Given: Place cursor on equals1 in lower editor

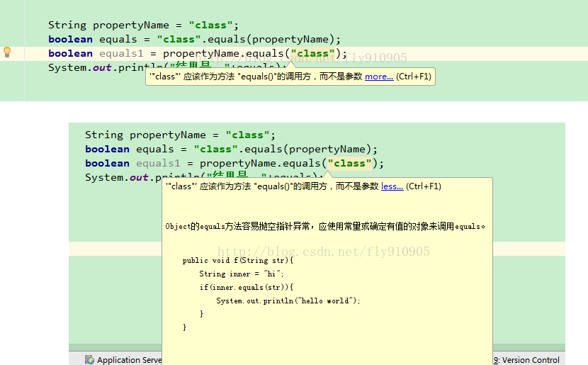Looking at the screenshot, I should (158, 164).
